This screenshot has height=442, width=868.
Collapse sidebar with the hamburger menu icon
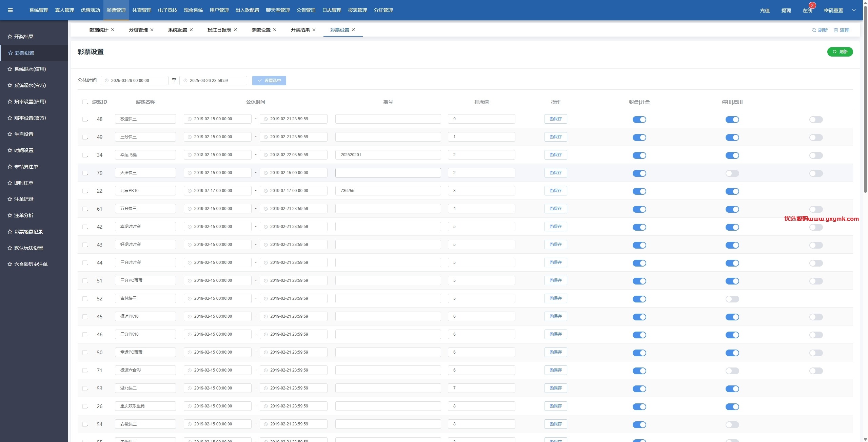10,10
